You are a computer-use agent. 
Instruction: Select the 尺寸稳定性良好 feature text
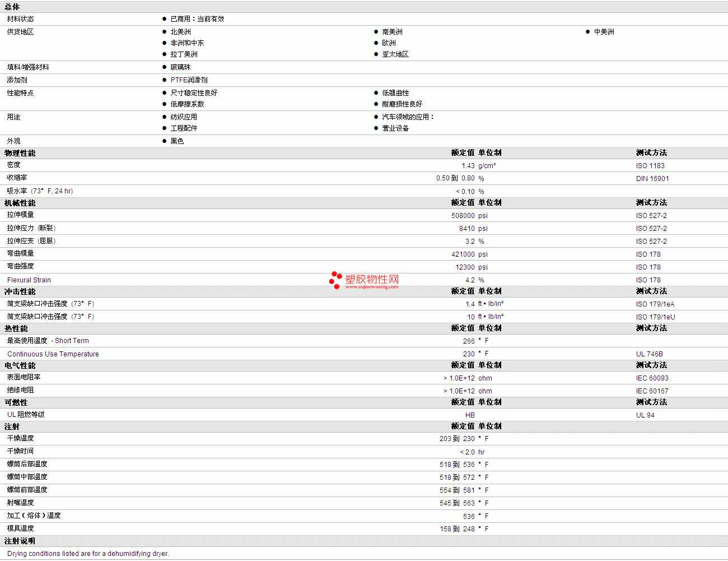coord(194,93)
